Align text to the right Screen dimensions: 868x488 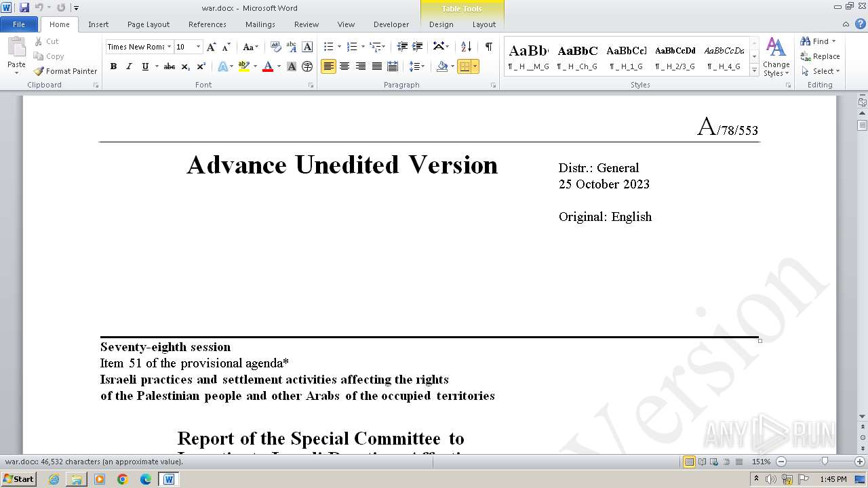coord(361,66)
